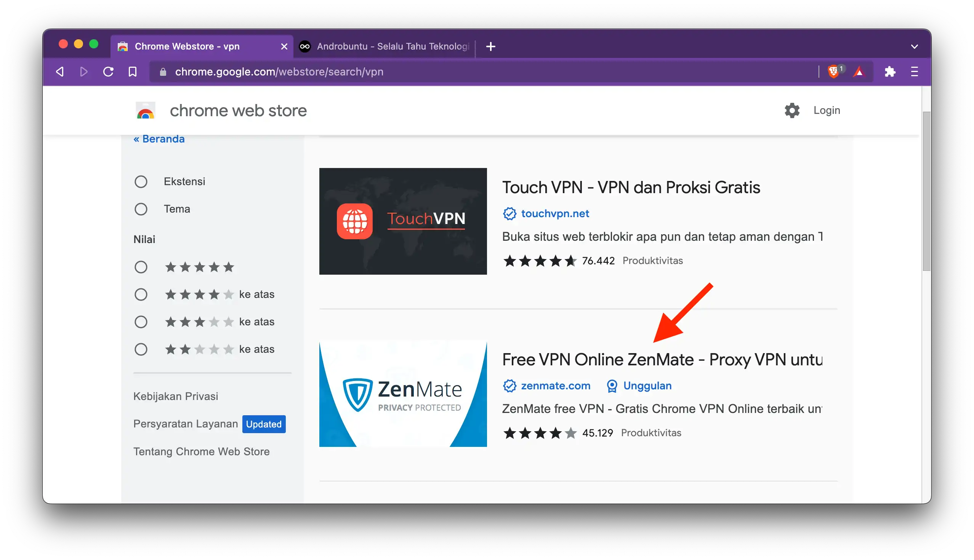Click the five-star rating filter row
This screenshot has width=974, height=560.
(x=141, y=267)
